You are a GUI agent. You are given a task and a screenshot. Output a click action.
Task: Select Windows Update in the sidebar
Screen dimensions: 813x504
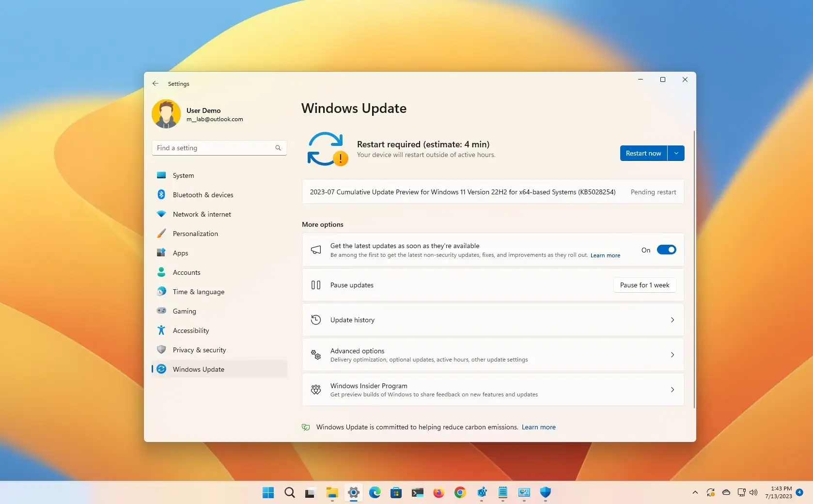[x=219, y=369]
